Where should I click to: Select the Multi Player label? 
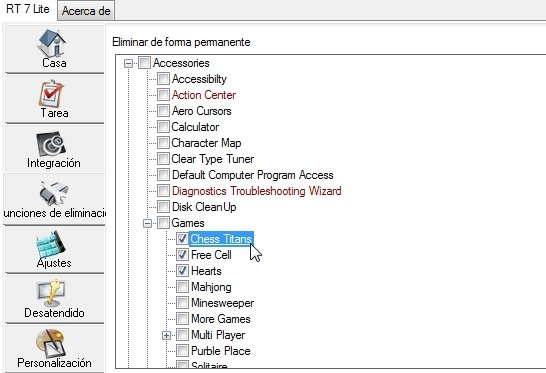coord(218,335)
